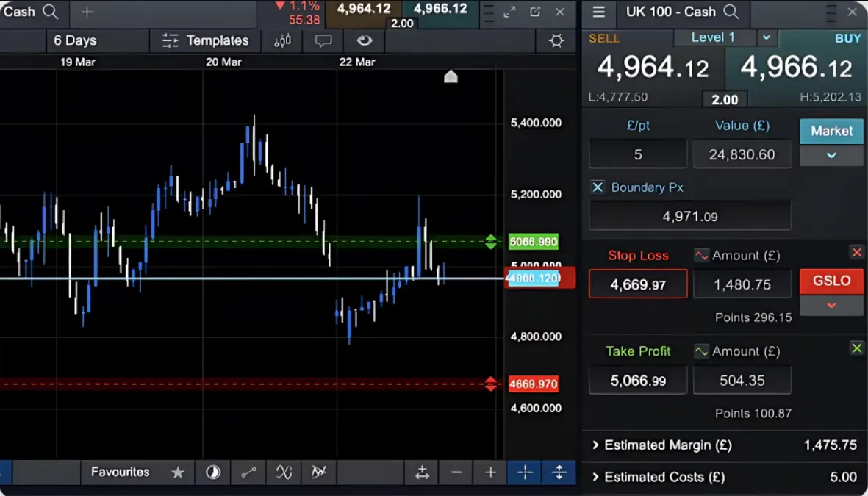Edit stop loss amount 1,480.75

(742, 284)
